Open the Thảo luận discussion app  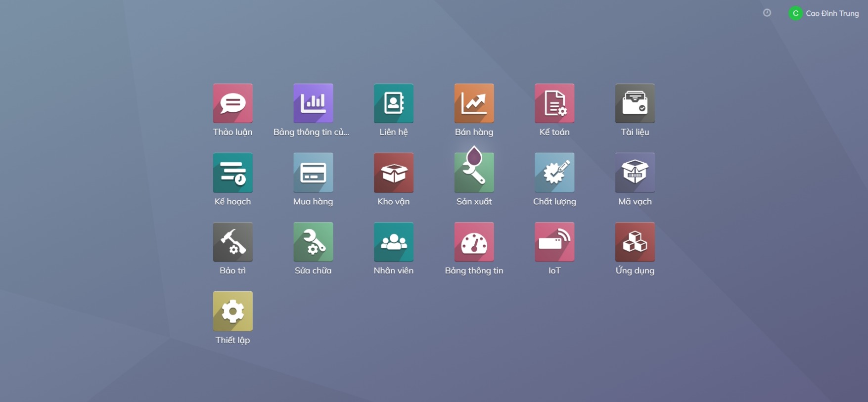(232, 103)
